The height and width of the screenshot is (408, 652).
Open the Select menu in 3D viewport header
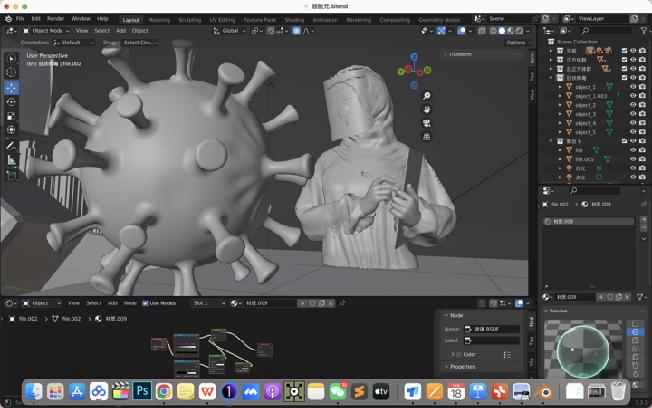coord(102,31)
